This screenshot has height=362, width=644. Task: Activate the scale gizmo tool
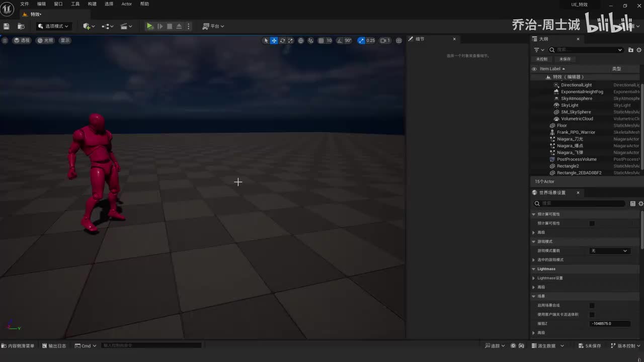(290, 41)
